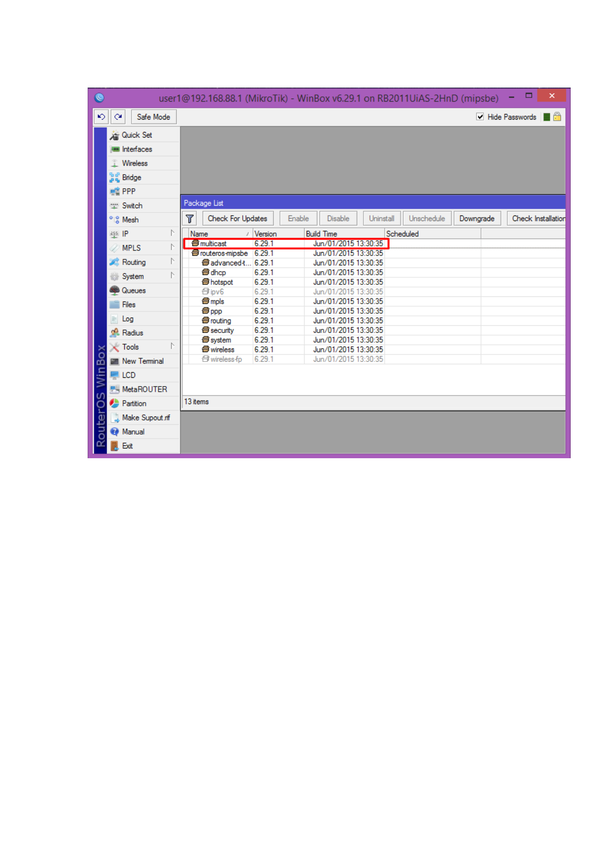Click the green status indicator square
This screenshot has height=868, width=614.
[546, 117]
